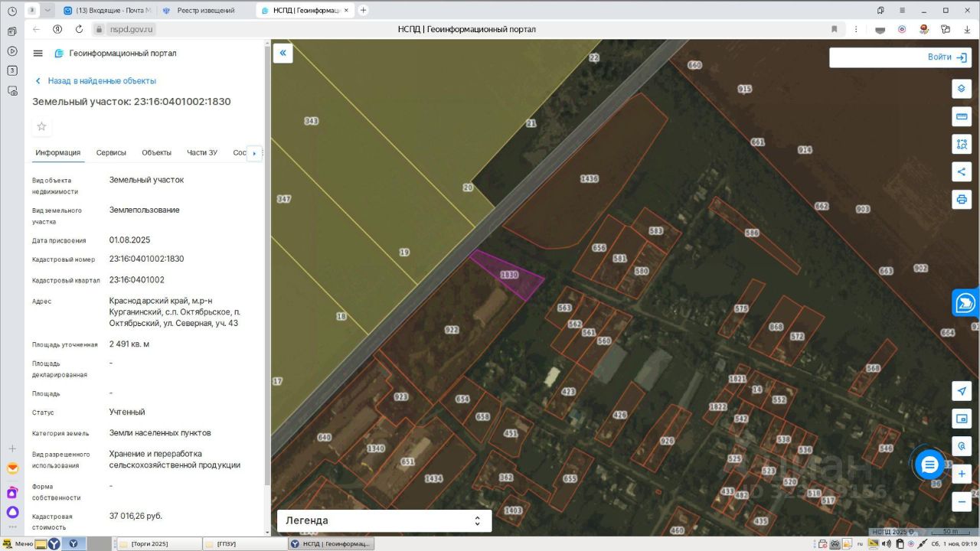Click the status value Учтенный
Screen dimensions: 980x551
[x=127, y=412]
